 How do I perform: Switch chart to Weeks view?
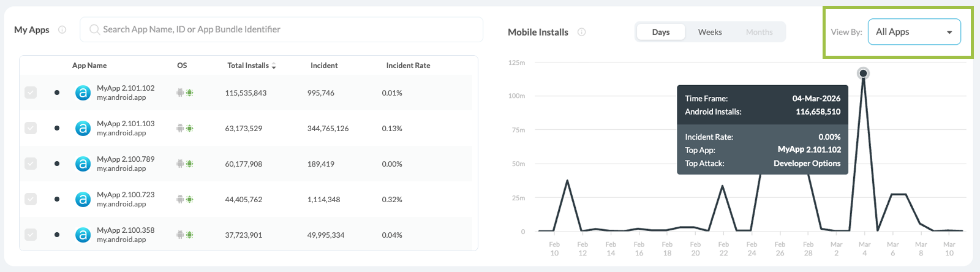pyautogui.click(x=710, y=32)
